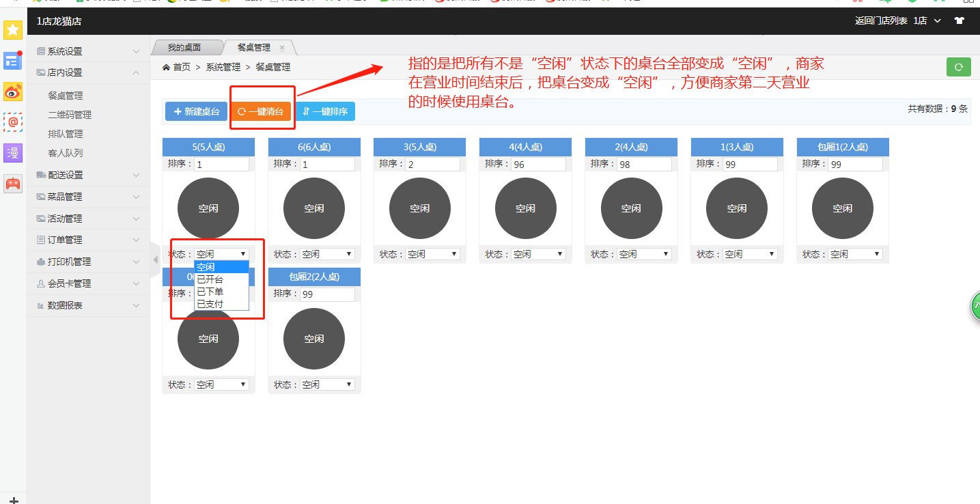Open the Weibo icon in sidebar
Viewport: 980px width, 504px height.
pos(14,92)
